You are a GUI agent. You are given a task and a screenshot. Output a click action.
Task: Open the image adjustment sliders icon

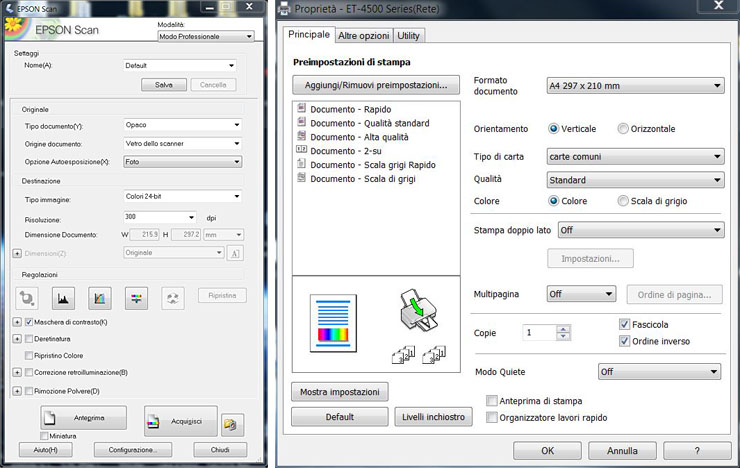tap(137, 296)
